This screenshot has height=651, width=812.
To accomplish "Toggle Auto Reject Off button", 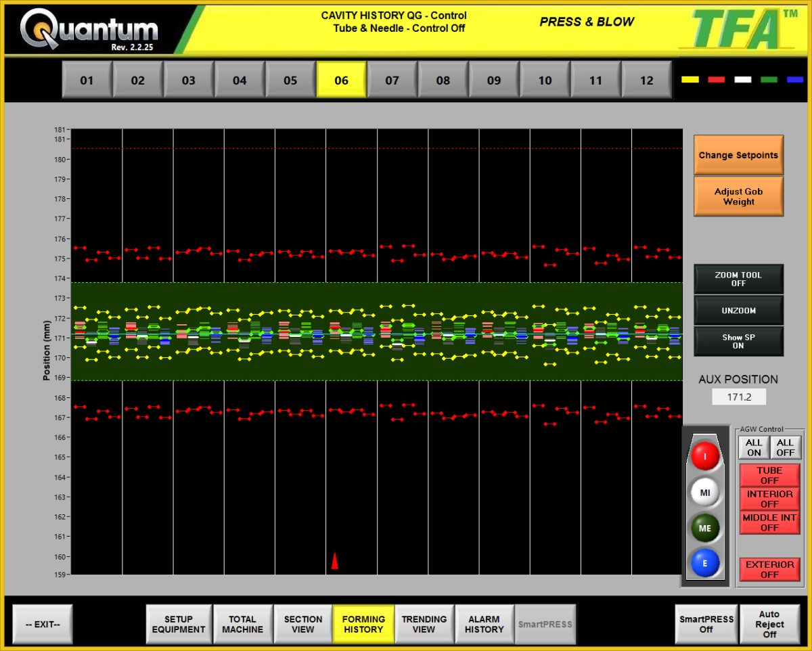I will tap(770, 624).
